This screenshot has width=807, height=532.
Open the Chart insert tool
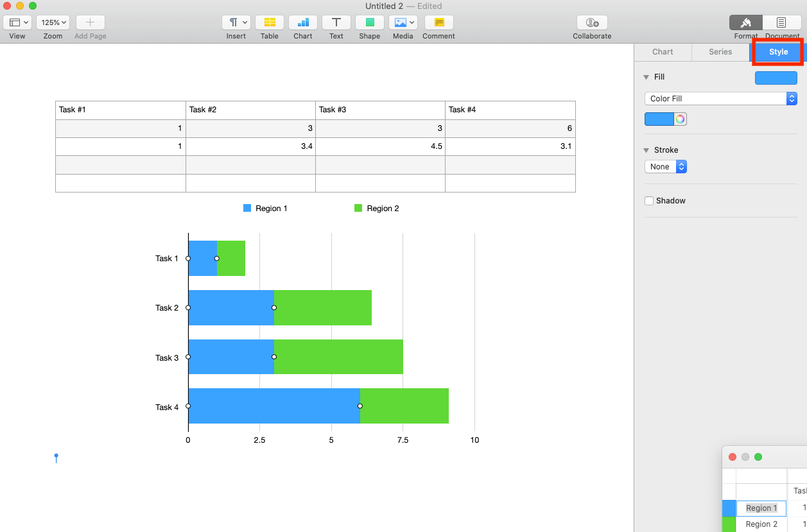pos(303,22)
